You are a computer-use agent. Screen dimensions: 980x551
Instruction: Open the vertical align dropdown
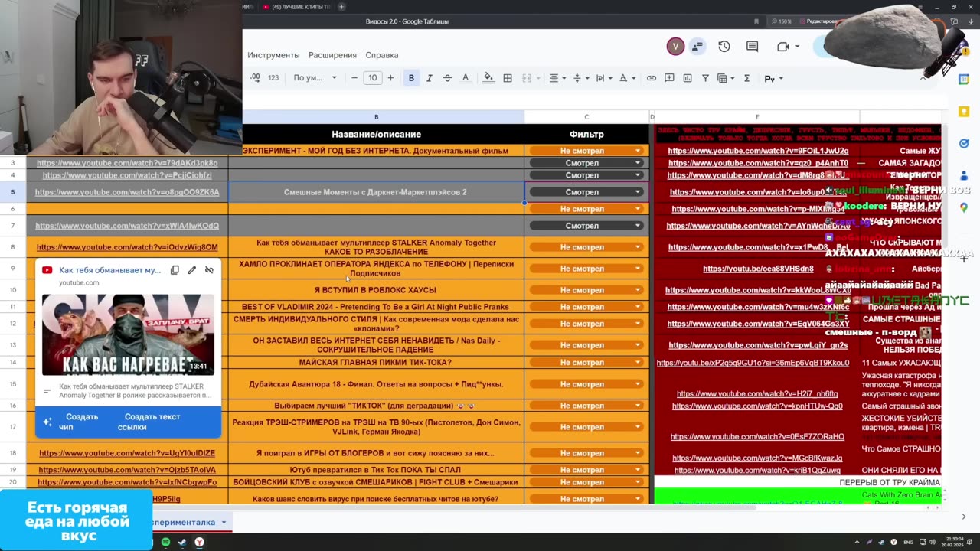point(580,78)
